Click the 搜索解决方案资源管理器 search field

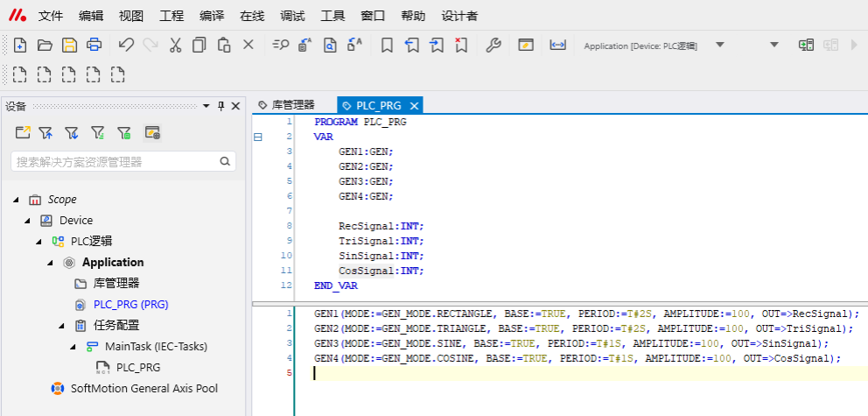(122, 162)
